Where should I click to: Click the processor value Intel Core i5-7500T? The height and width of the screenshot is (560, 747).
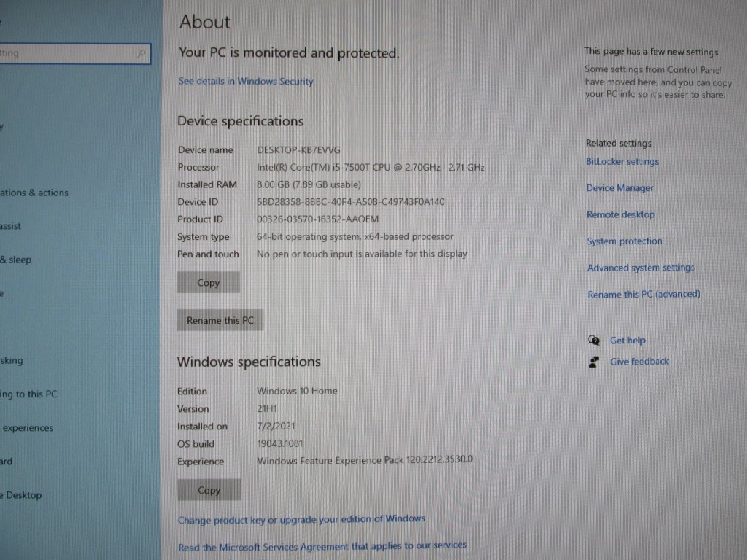click(371, 168)
